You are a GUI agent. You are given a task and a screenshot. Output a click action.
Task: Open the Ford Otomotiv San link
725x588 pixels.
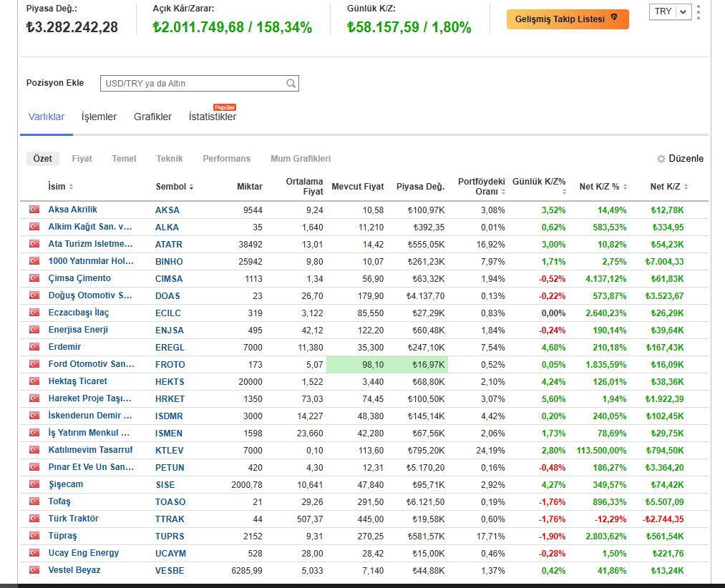click(x=91, y=364)
